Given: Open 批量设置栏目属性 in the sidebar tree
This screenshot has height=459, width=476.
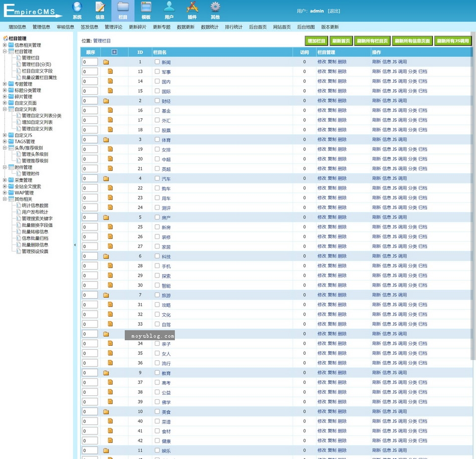Looking at the screenshot, I should (40, 77).
